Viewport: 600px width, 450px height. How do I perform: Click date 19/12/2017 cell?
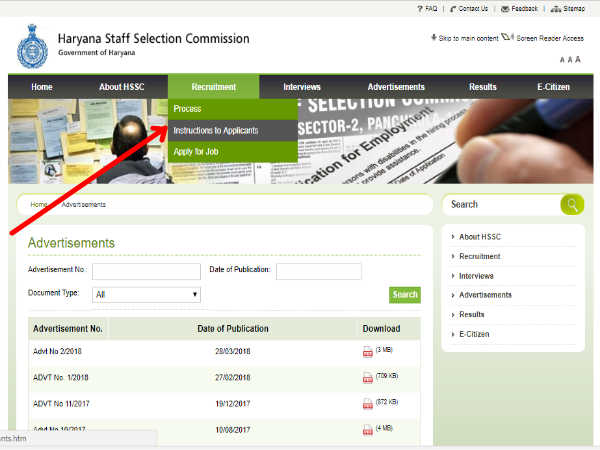233,404
